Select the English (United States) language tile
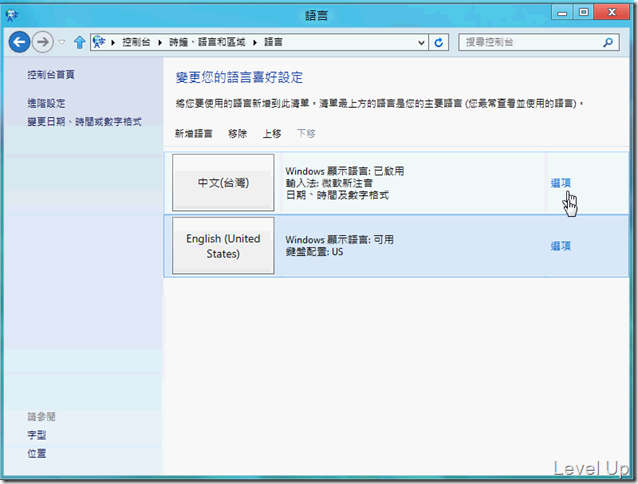Viewport: 638px width, 484px height. click(x=223, y=246)
